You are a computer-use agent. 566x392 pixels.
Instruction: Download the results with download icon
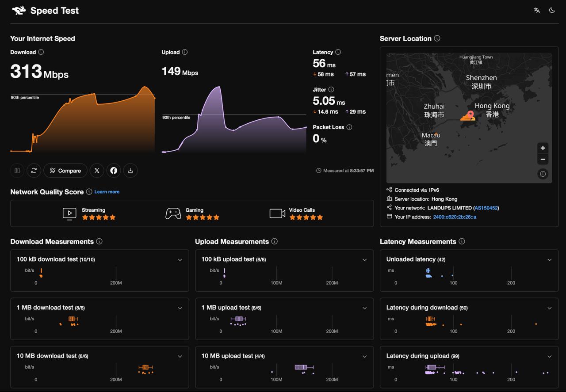coord(130,171)
